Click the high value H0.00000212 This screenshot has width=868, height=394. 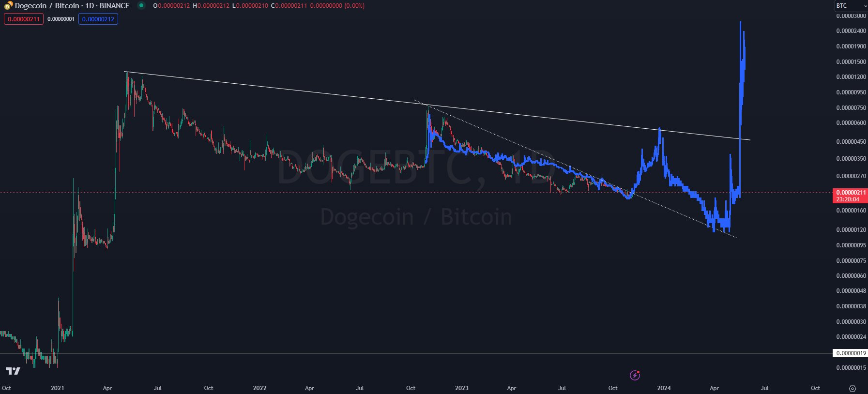pos(211,6)
